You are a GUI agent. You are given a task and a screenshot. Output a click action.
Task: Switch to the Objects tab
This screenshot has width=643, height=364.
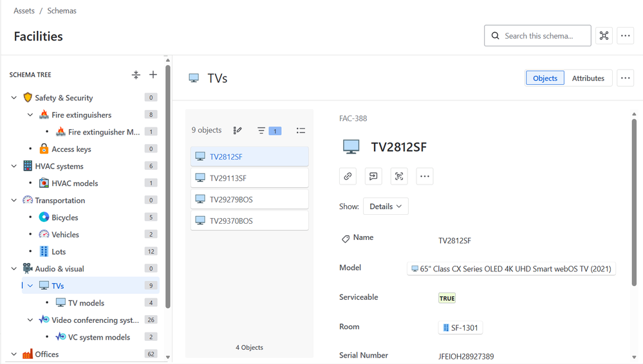pos(545,78)
